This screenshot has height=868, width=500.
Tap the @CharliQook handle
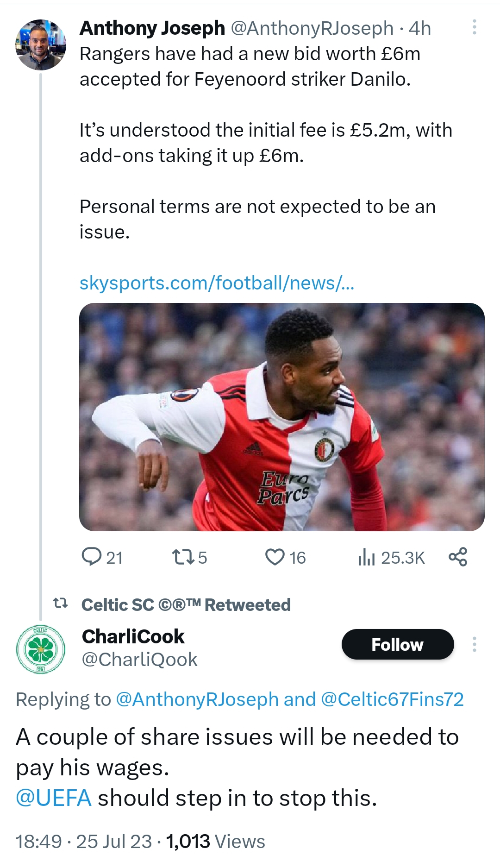click(139, 659)
